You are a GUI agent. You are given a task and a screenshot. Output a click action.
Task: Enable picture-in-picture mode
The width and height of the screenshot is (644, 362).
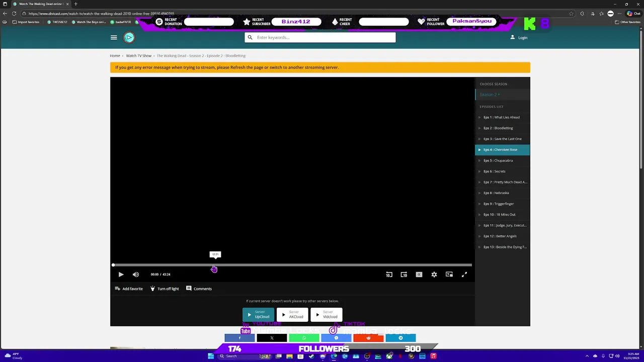tap(449, 275)
